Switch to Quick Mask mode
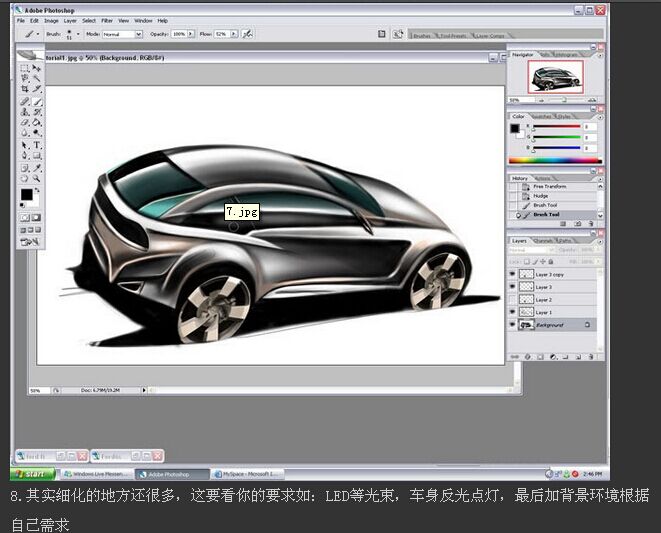 point(37,218)
